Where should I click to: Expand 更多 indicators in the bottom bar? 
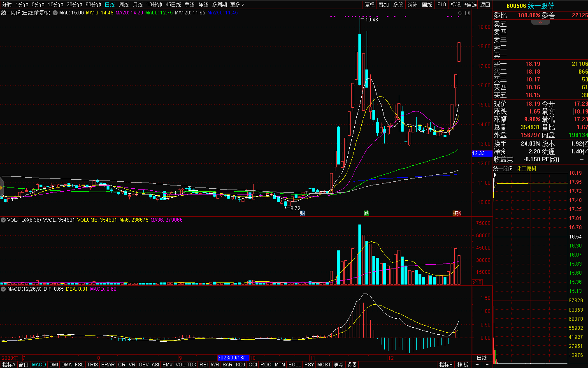pos(339,365)
